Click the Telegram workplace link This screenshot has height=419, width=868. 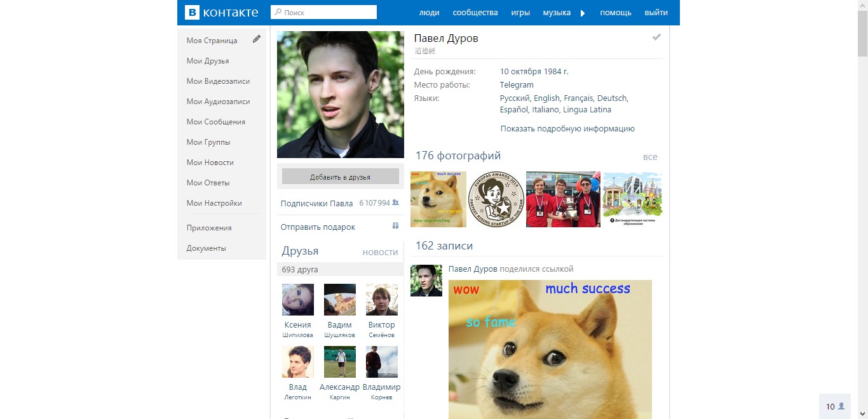[517, 84]
